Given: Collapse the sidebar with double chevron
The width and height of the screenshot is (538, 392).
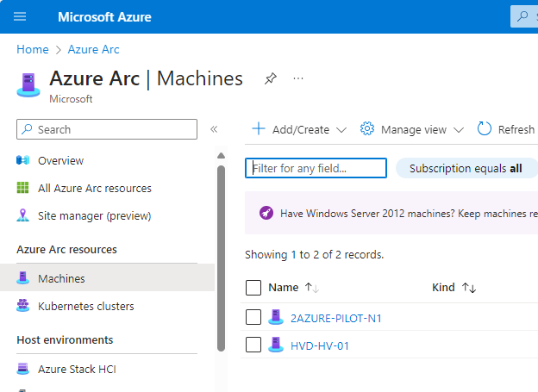Looking at the screenshot, I should pyautogui.click(x=214, y=129).
